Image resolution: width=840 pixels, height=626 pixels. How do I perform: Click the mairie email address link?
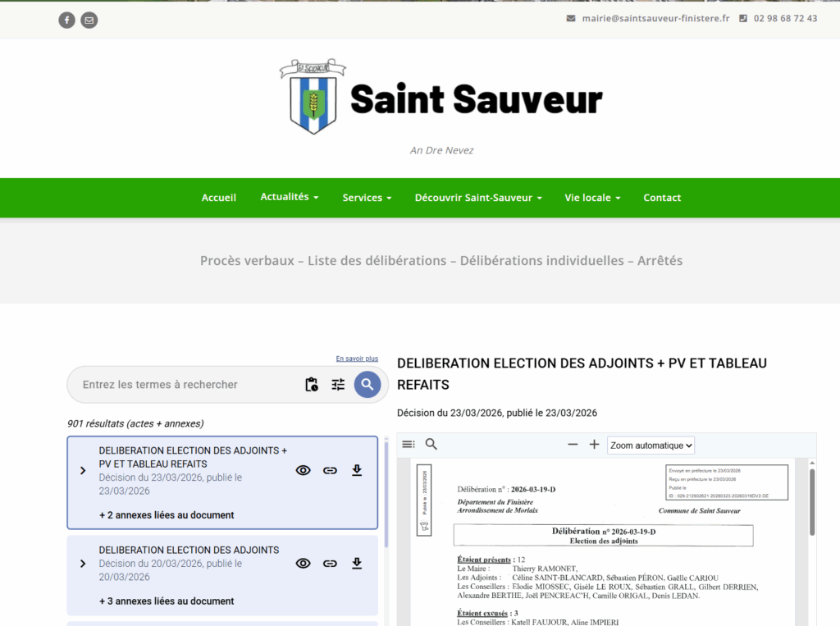655,18
